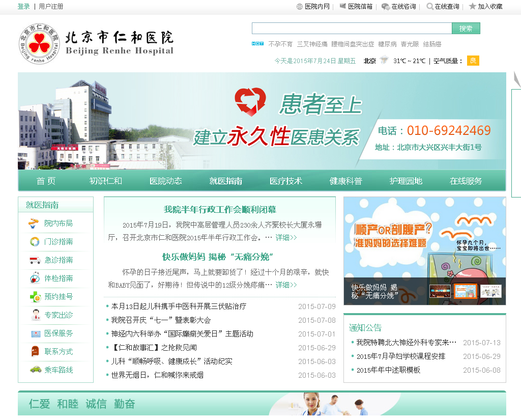Open 详细 link under 无痛分娩 article
Image resolution: width=521 pixels, height=420 pixels.
pos(286,285)
